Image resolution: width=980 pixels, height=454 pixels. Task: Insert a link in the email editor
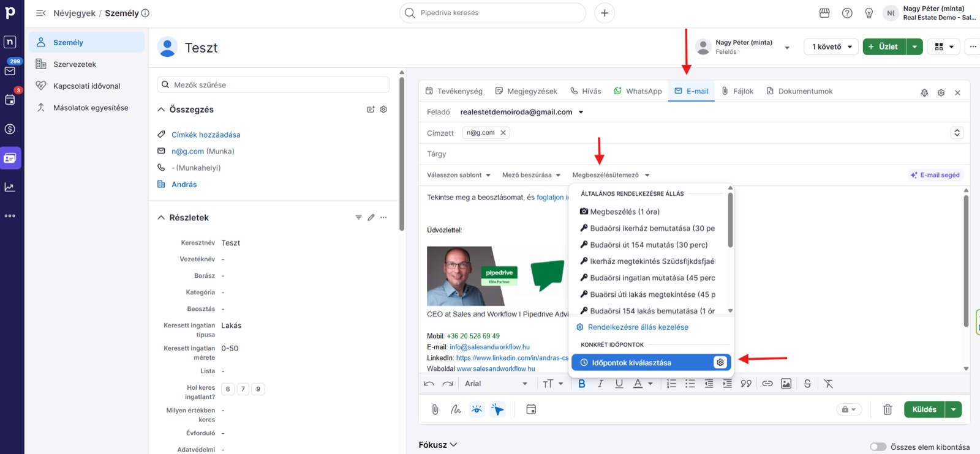tap(767, 384)
